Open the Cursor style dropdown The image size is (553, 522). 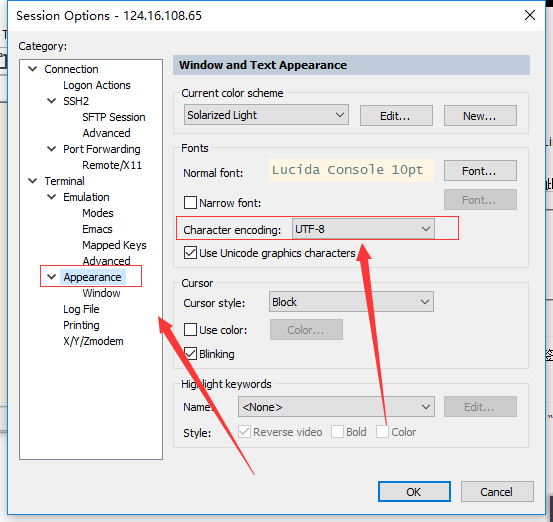coord(351,302)
